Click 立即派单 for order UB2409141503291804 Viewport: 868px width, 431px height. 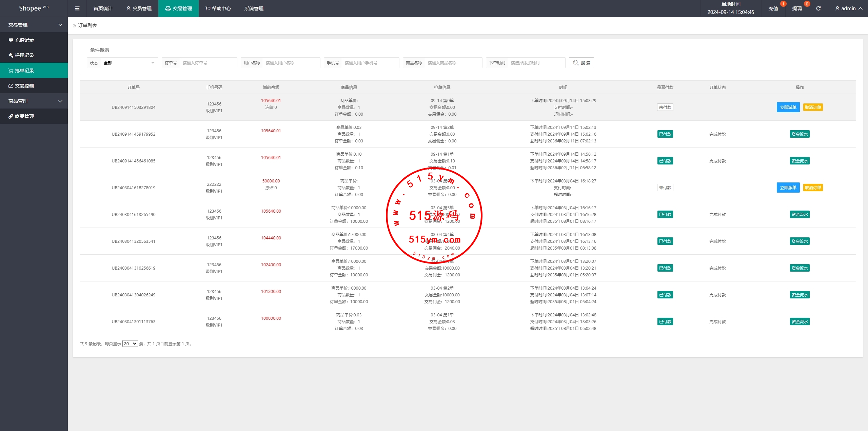pyautogui.click(x=788, y=107)
